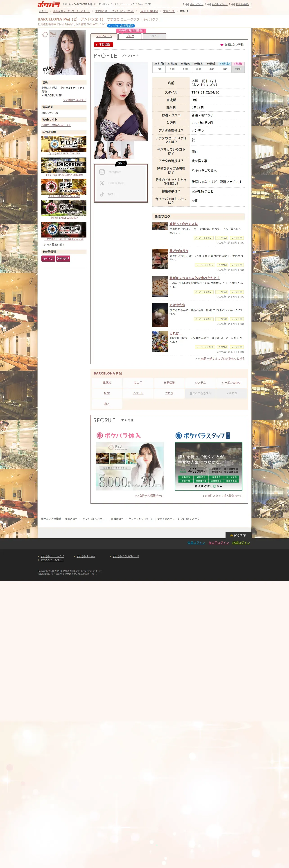Open 新規会員登録 in the header
The width and height of the screenshot is (289, 868).
point(240,4)
